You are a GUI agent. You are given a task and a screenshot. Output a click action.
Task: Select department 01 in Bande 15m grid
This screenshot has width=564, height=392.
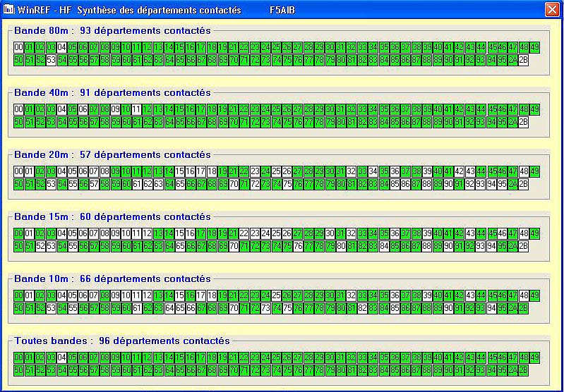click(29, 233)
